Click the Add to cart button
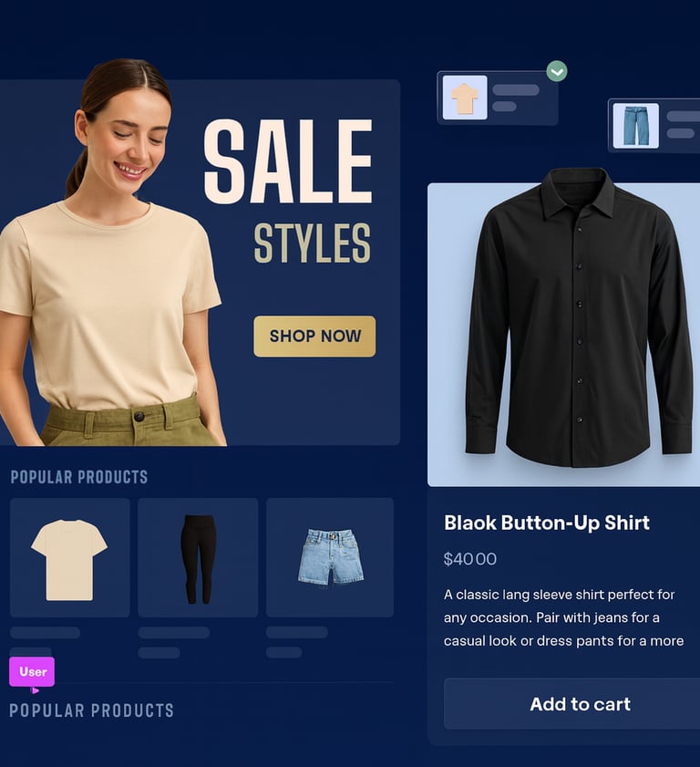This screenshot has height=767, width=700. point(571,704)
